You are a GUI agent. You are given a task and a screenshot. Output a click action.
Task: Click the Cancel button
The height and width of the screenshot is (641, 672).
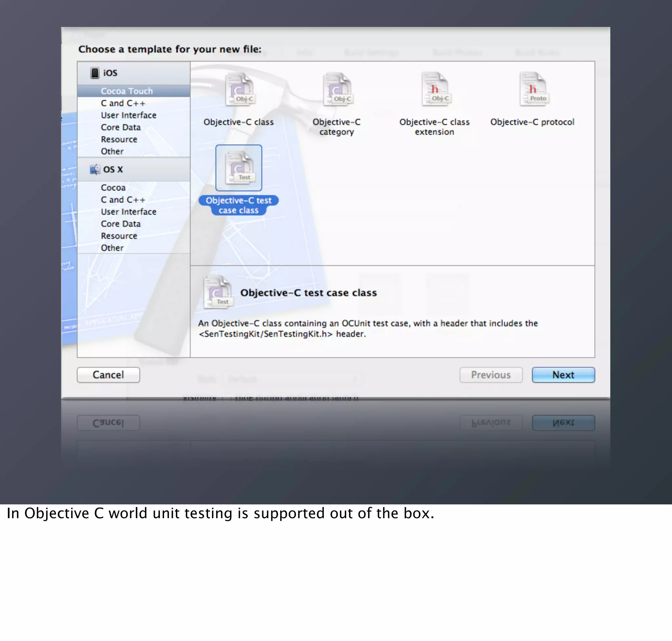click(108, 375)
